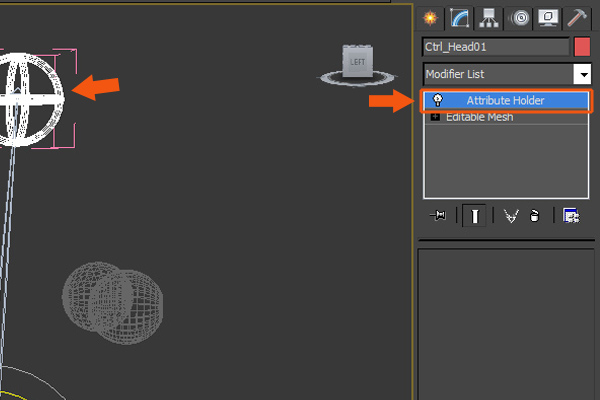Viewport: 600px width, 400px height.
Task: Click the Ctrl_Head01 object name field
Action: tap(496, 47)
